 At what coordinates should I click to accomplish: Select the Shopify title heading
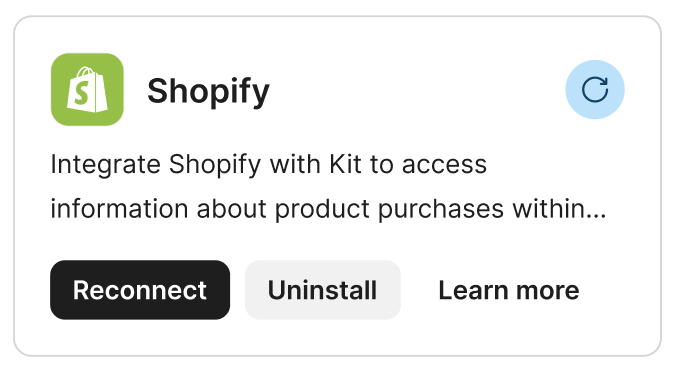(208, 91)
